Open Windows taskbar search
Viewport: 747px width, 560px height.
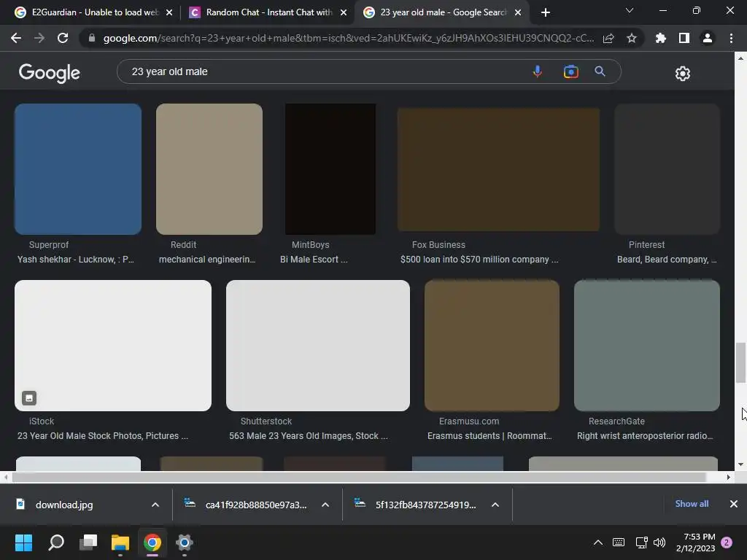pos(56,542)
